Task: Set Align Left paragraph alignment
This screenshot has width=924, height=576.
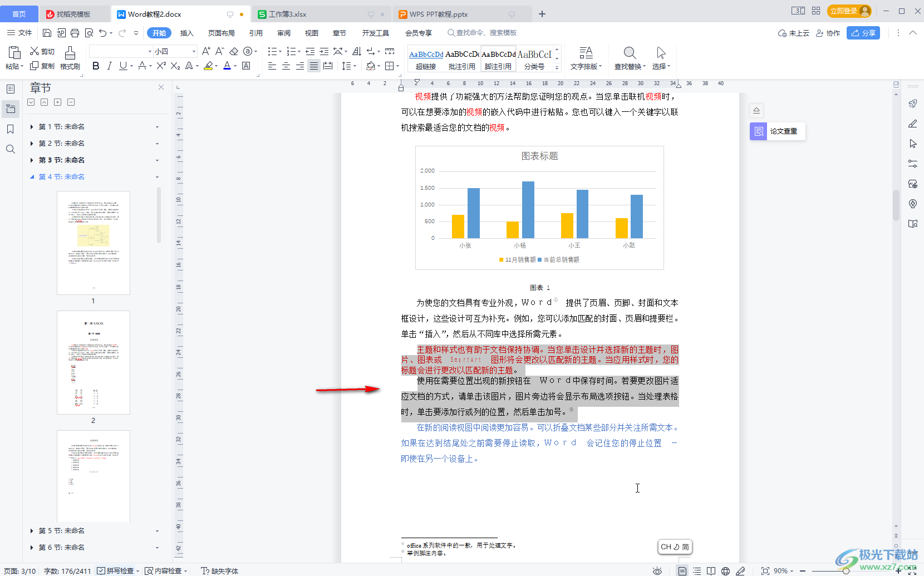Action: (x=272, y=66)
